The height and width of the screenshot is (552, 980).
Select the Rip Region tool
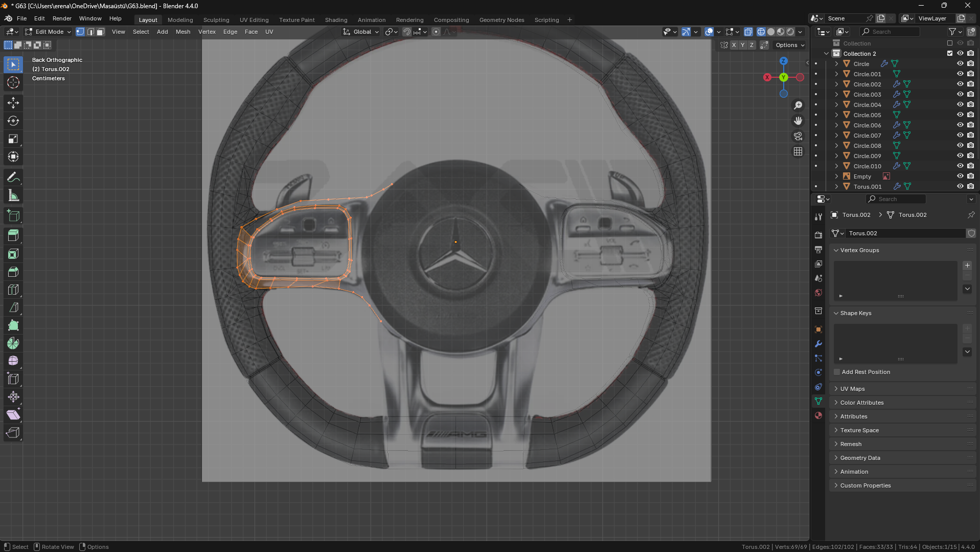click(x=13, y=433)
